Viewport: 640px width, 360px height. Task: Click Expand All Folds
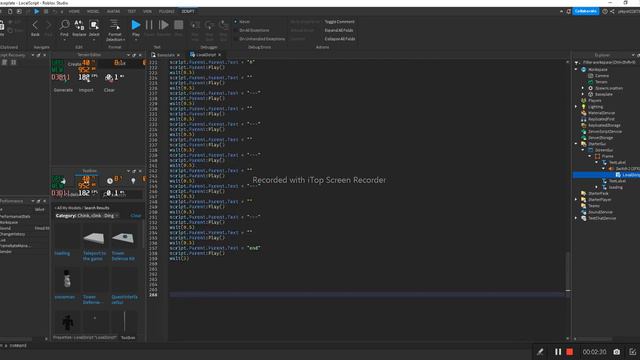pos(339,30)
